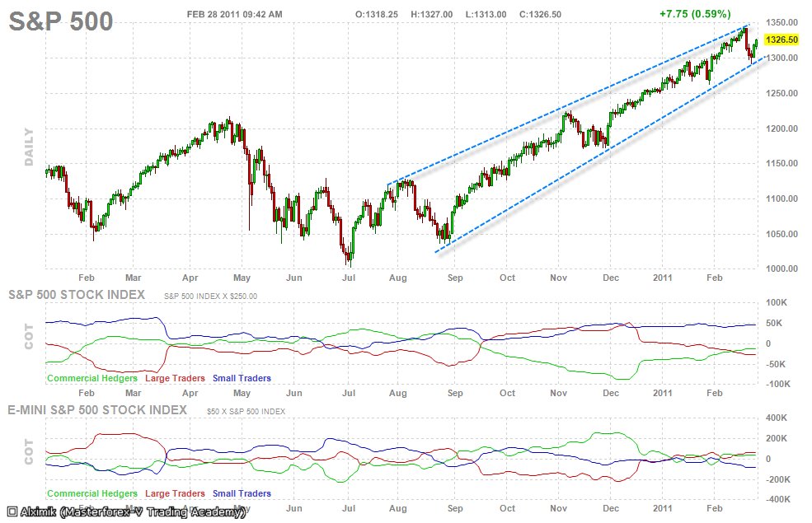This screenshot has width=812, height=523.
Task: Click the high value H:1327.00
Action: pos(431,15)
